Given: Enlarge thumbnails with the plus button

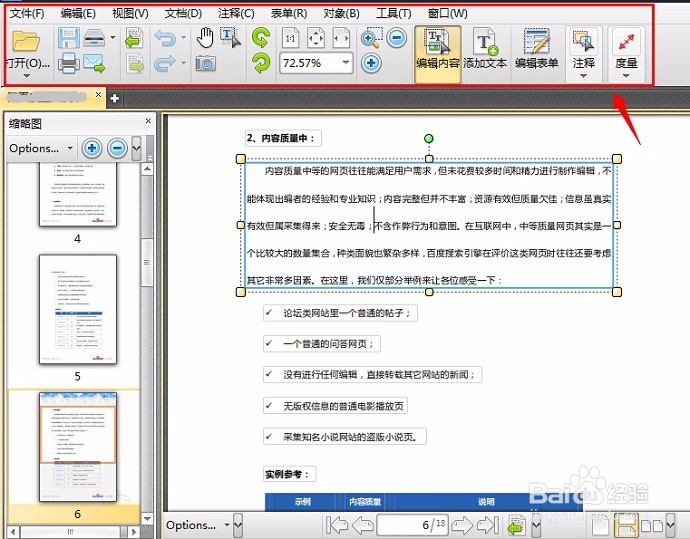Looking at the screenshot, I should pyautogui.click(x=92, y=148).
